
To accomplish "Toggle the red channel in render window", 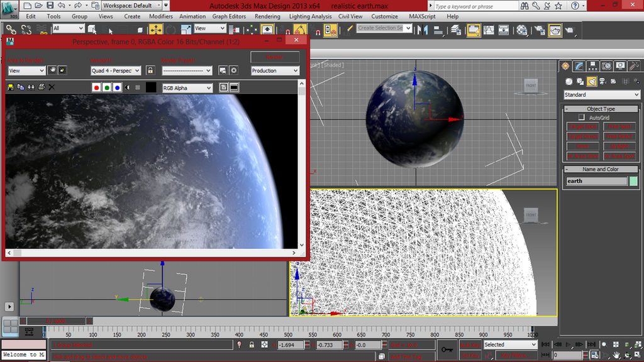I will 96,87.
